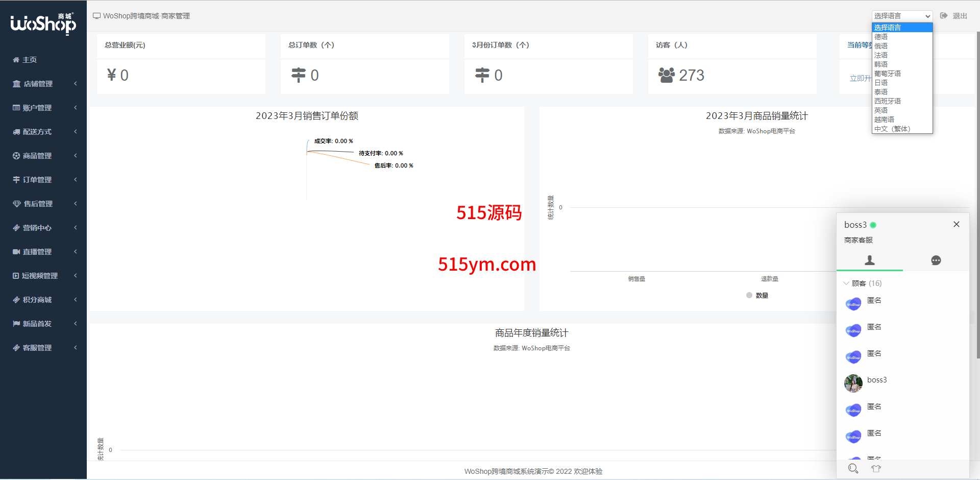Select the contacts person tab icon
This screenshot has width=980, height=480.
coord(870,260)
